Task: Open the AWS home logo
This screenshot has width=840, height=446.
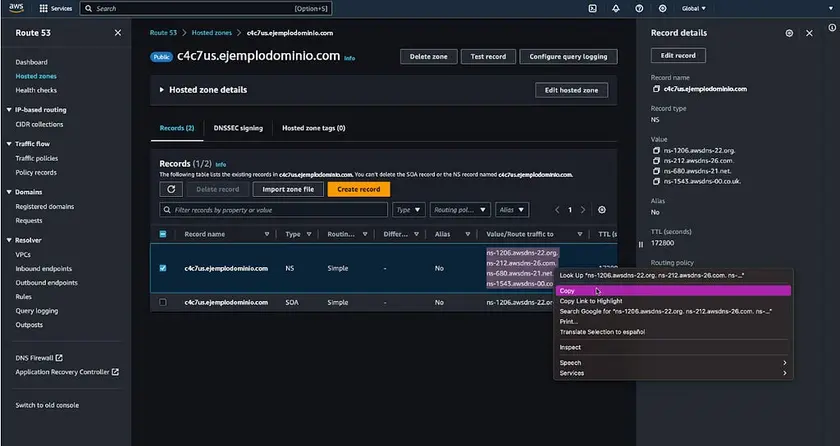Action: point(16,8)
